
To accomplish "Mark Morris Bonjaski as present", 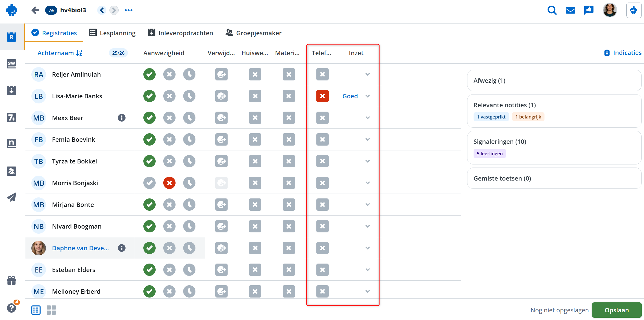I will click(150, 183).
